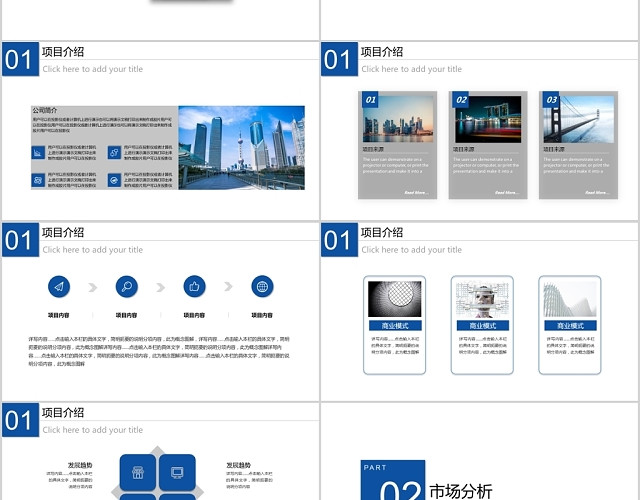Screen dimensions: 640x500
Task: Click Read More on card 01
Action: click(416, 192)
